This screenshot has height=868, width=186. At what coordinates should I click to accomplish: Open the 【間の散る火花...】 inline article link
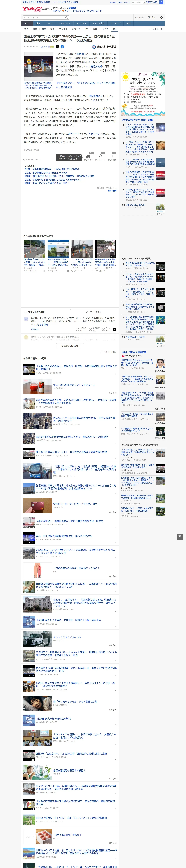tap(85, 85)
